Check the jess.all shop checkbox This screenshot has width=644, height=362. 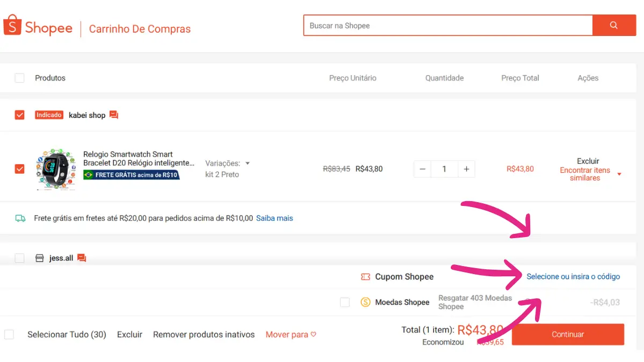(19, 258)
